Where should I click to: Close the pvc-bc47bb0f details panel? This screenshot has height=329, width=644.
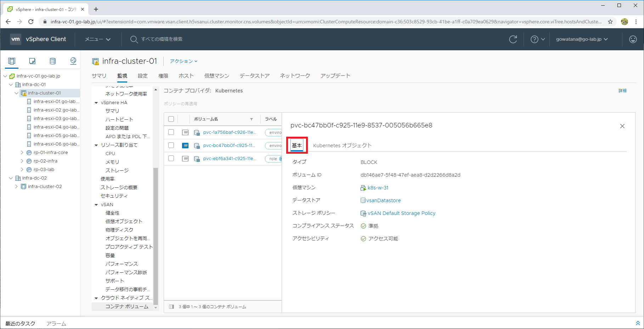[x=622, y=126]
